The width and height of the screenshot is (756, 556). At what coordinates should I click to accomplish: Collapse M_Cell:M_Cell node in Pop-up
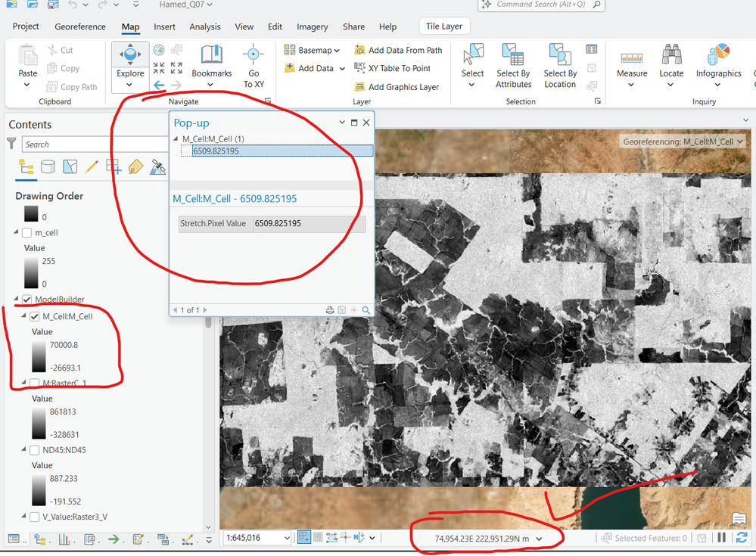[176, 138]
